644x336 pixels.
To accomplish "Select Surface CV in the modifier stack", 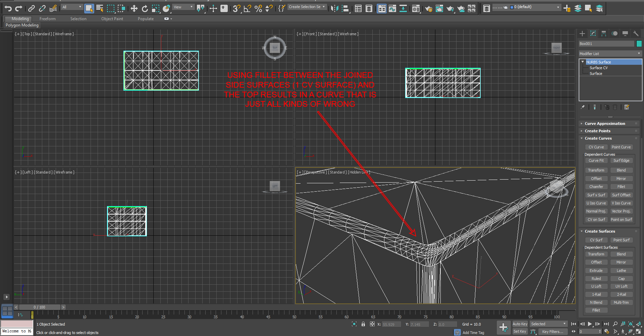I will [598, 67].
